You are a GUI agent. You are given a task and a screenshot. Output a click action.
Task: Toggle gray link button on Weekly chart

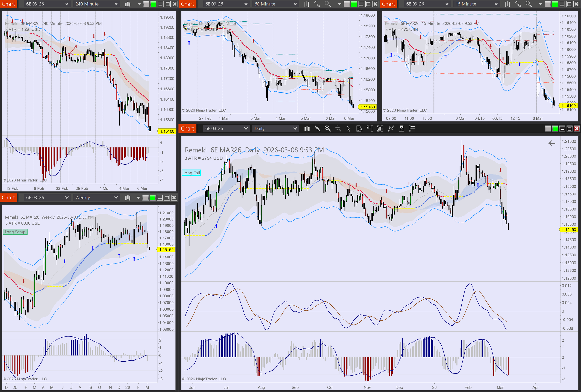[145, 198]
